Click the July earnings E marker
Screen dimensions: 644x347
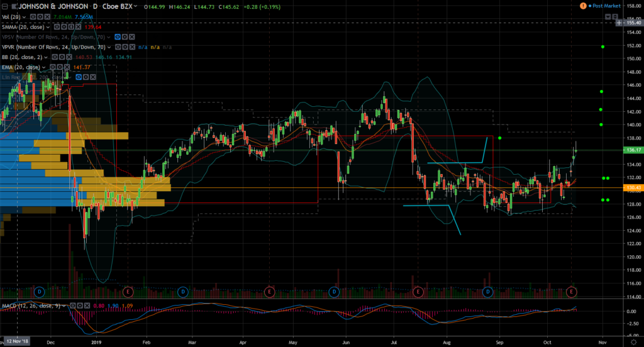(418, 292)
